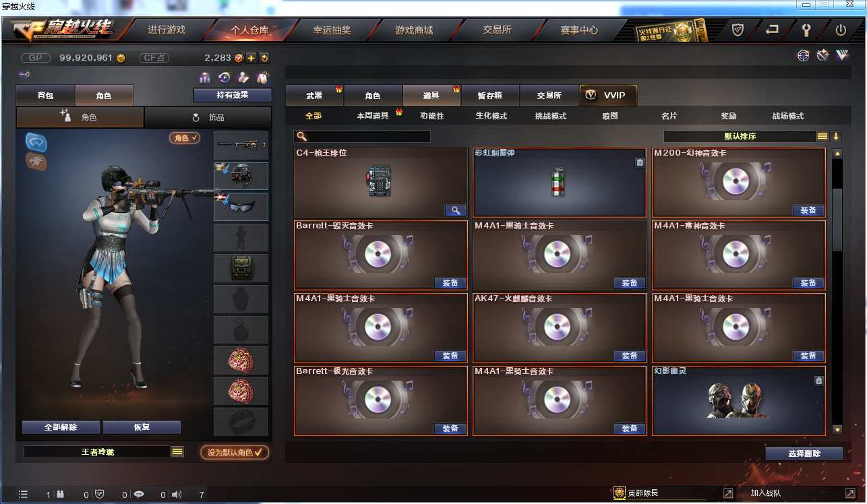This screenshot has width=867, height=504.
Task: Switch to the 游戏商城 top menu
Action: click(x=414, y=30)
